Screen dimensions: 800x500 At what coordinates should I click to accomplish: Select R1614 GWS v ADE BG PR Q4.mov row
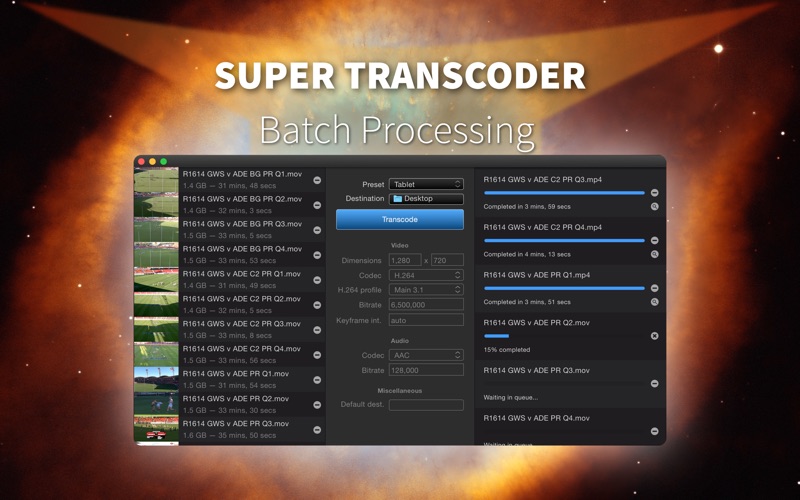230,255
